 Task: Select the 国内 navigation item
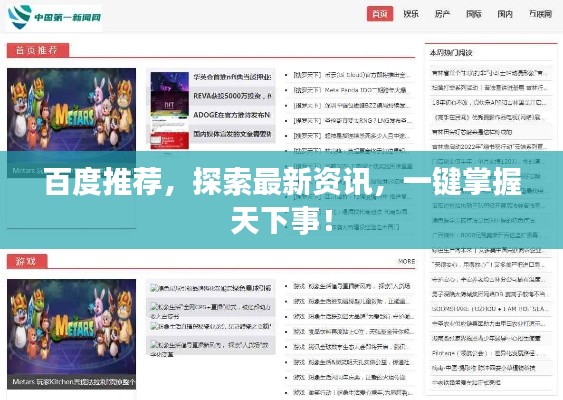click(505, 14)
